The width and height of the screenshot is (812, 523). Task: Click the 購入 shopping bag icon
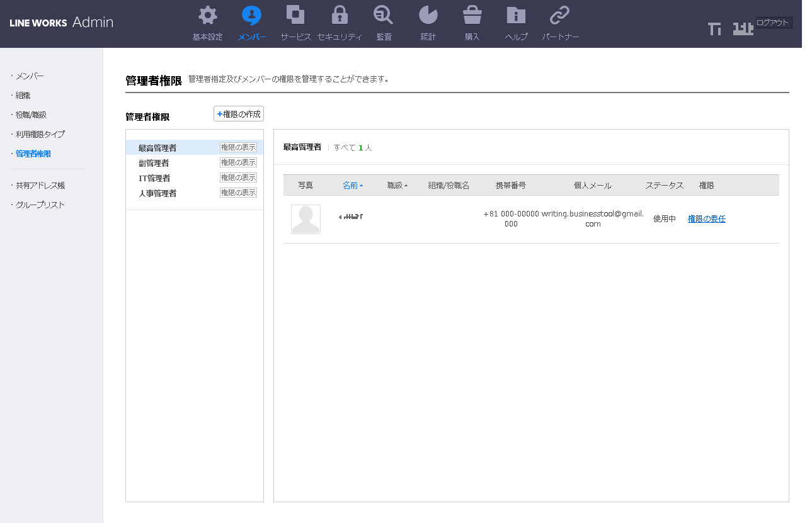[472, 15]
